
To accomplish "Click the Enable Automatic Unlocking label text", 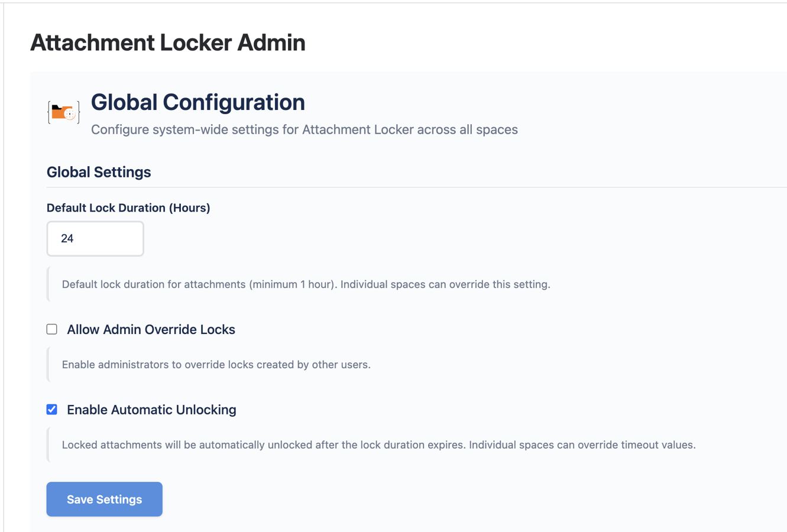I will [x=151, y=409].
